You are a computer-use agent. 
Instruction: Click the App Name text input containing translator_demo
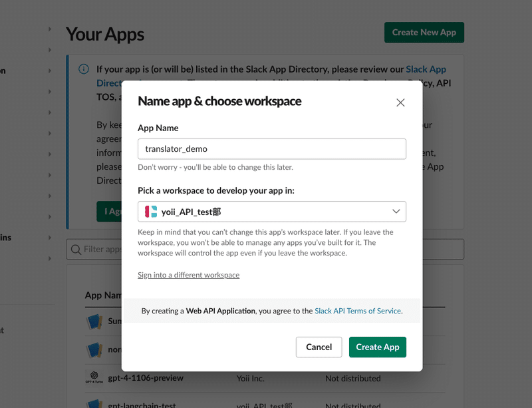click(271, 148)
